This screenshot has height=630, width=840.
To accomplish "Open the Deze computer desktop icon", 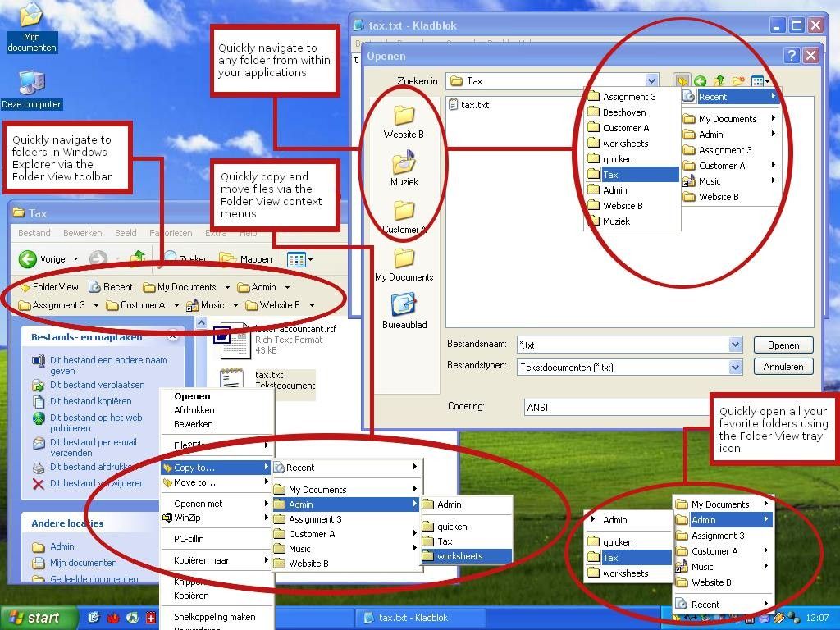I will (31, 86).
